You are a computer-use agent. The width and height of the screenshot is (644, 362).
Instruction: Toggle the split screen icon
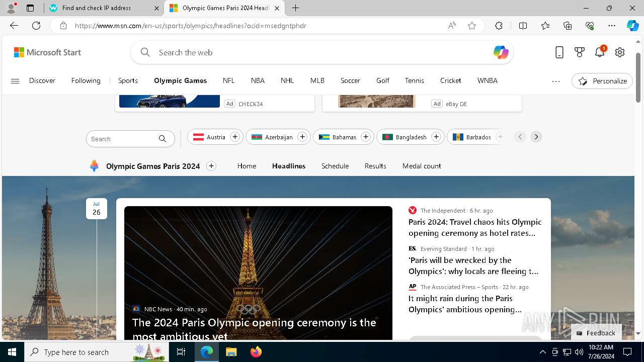point(523,26)
